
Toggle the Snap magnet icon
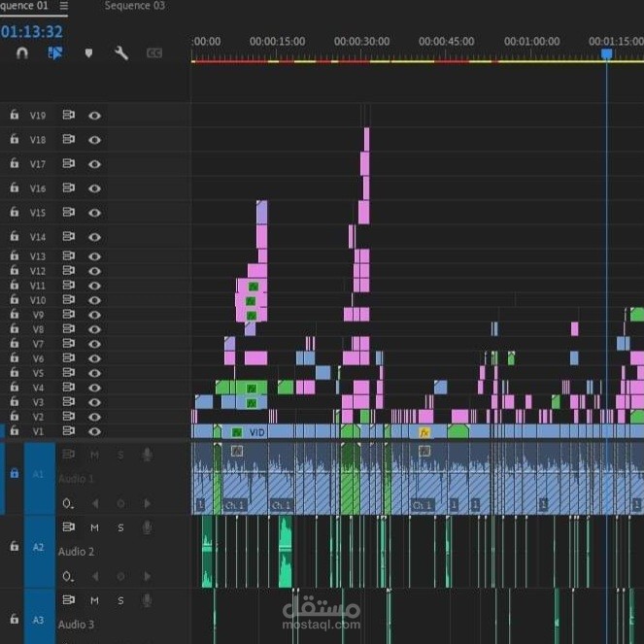(21, 53)
